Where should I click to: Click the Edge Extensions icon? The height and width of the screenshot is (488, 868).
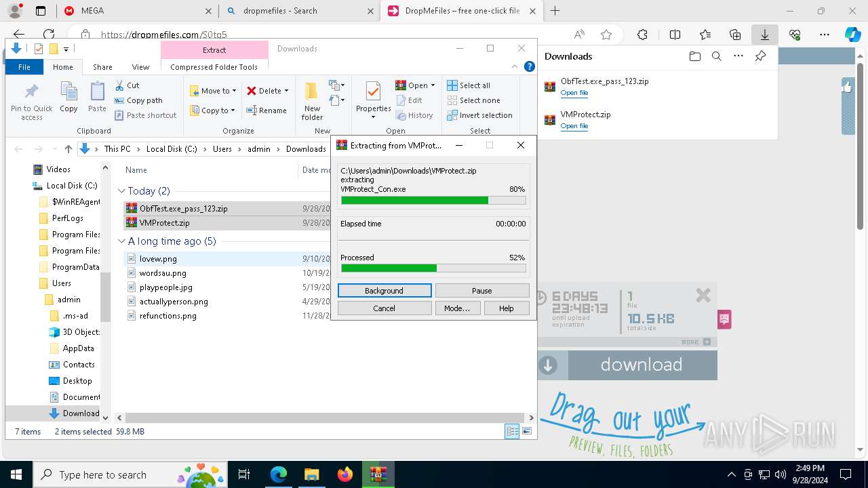click(x=642, y=35)
